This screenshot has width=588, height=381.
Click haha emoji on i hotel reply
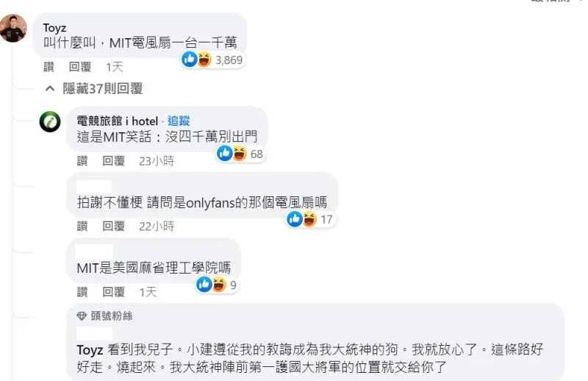[240, 154]
